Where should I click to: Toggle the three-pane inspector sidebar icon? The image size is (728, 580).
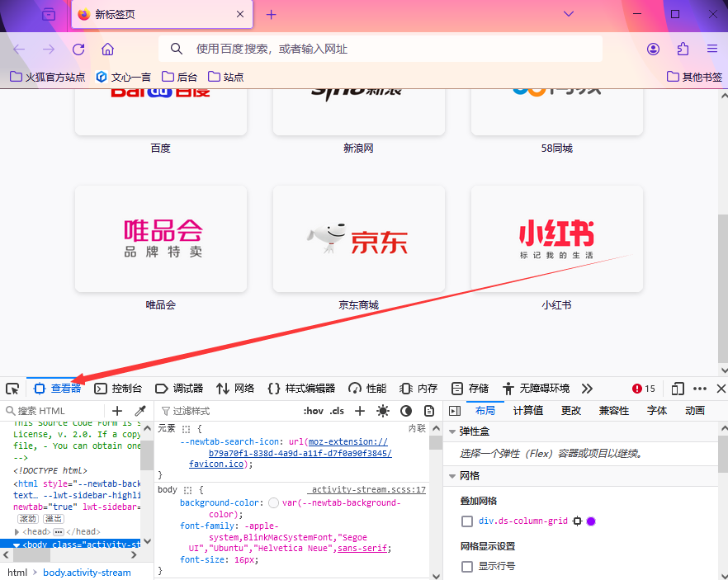(x=455, y=411)
